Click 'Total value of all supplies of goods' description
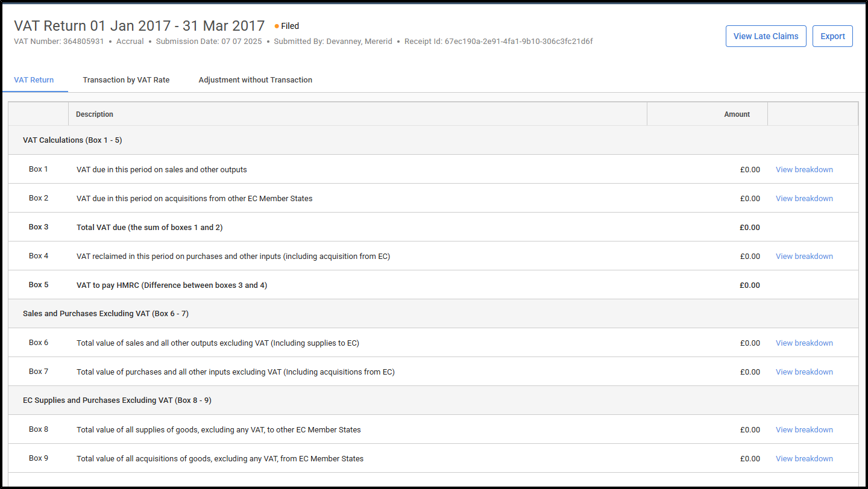868x489 pixels. coord(219,429)
